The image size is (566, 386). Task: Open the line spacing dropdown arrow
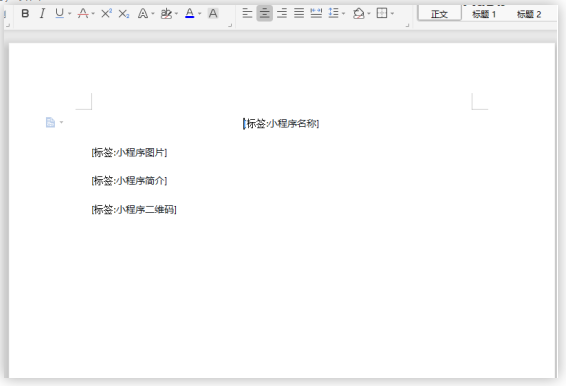pyautogui.click(x=343, y=14)
